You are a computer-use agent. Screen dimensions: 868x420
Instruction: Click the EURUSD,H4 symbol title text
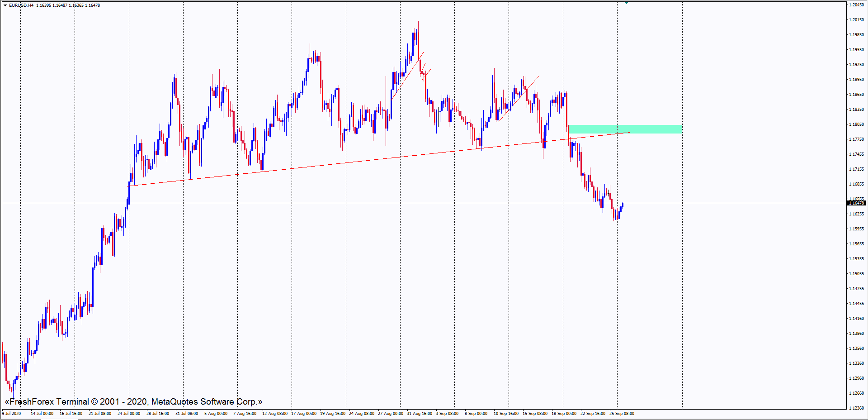(x=21, y=5)
